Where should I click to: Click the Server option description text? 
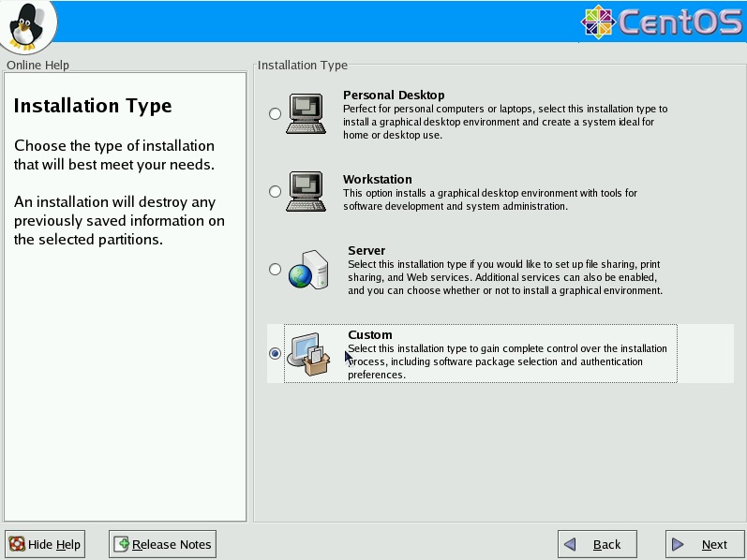point(504,278)
